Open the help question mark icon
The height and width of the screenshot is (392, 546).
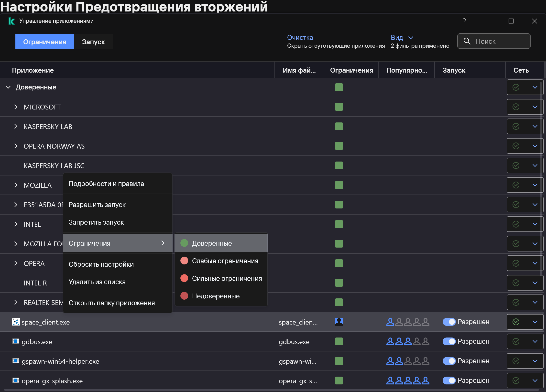[464, 21]
